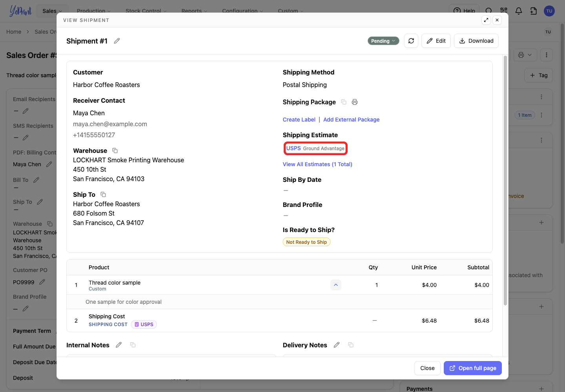This screenshot has height=392, width=565.
Task: Edit SMS Recipients on the sales order page
Action: (x=26, y=138)
